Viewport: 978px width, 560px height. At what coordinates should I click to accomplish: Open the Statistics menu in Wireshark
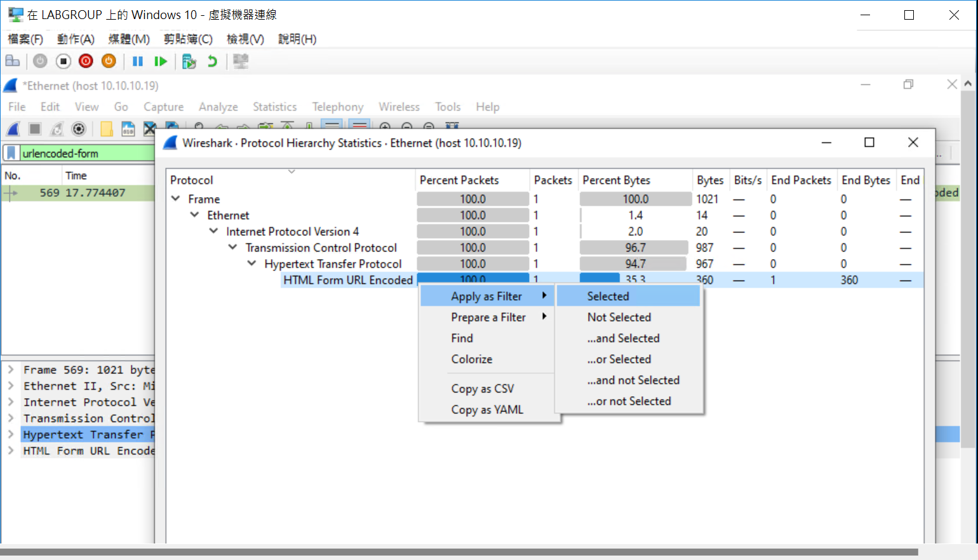click(274, 107)
